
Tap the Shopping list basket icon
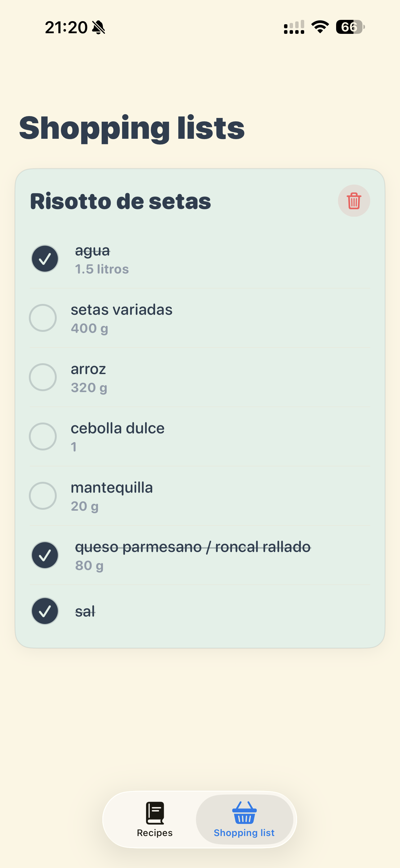pos(244,812)
